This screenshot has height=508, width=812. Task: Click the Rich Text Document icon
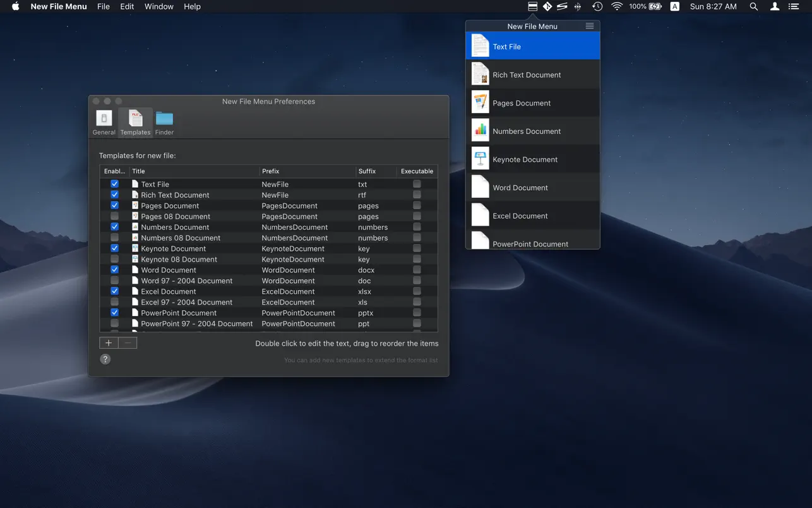(480, 75)
